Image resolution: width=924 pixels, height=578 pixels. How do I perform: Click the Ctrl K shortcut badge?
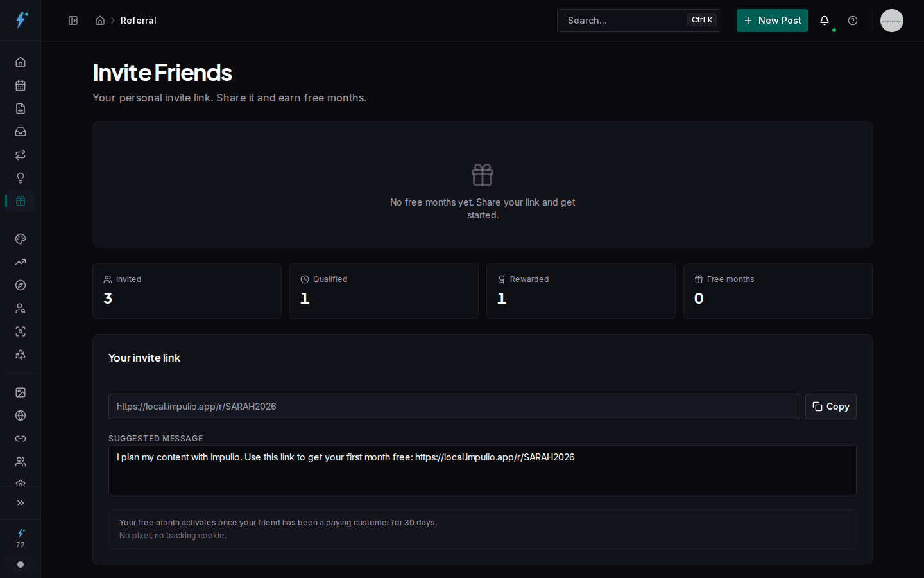click(702, 20)
